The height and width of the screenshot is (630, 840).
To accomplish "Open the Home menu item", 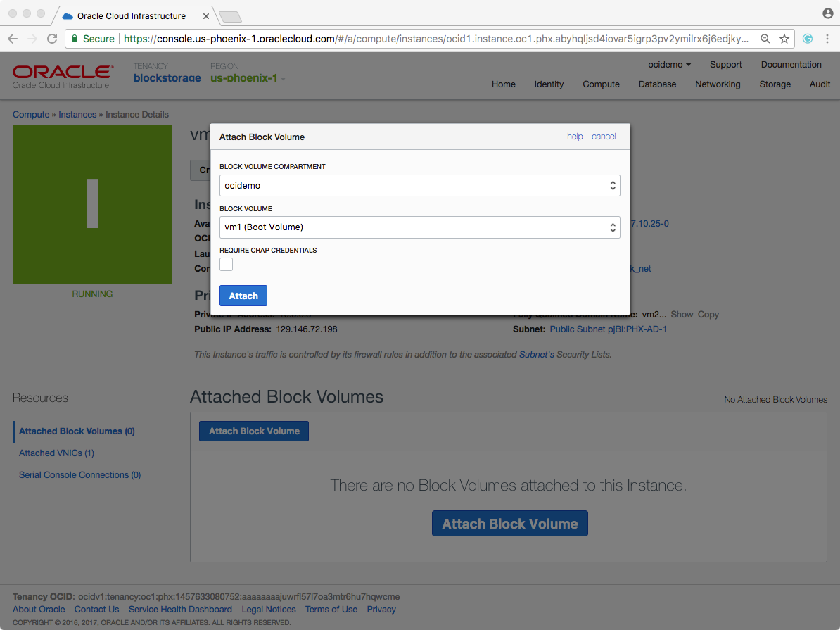I will pyautogui.click(x=504, y=84).
